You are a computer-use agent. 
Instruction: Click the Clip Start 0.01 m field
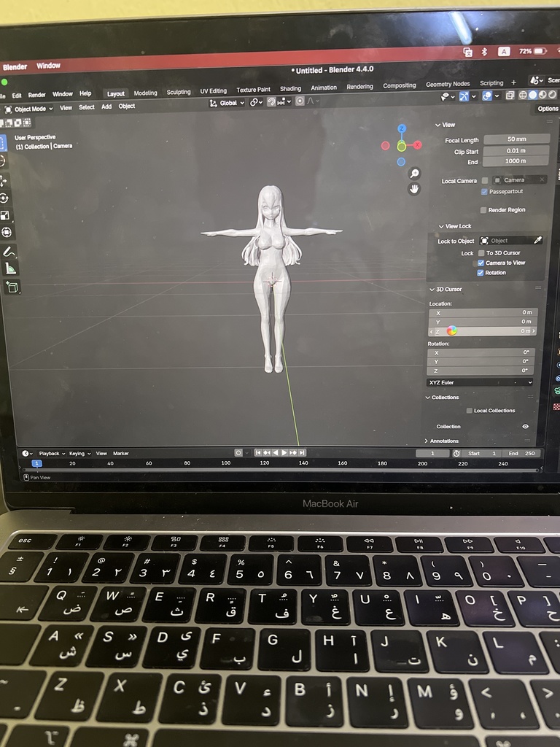coord(516,150)
